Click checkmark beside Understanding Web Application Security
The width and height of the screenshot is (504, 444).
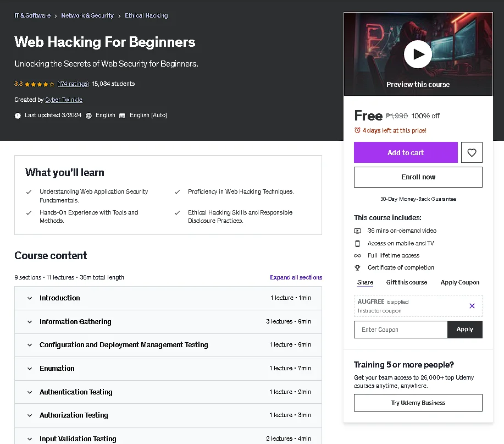[x=29, y=192]
